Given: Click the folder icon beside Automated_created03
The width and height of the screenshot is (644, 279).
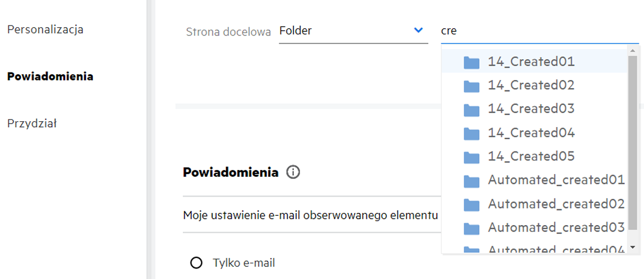Looking at the screenshot, I should coord(472,228).
